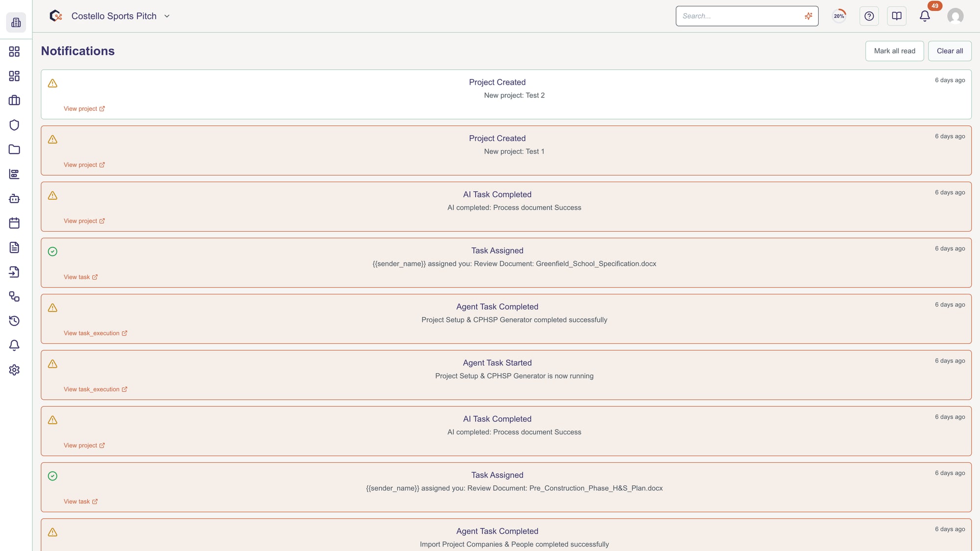This screenshot has height=551, width=980.
Task: Click the AI sparkle icon in search box
Action: point(808,16)
